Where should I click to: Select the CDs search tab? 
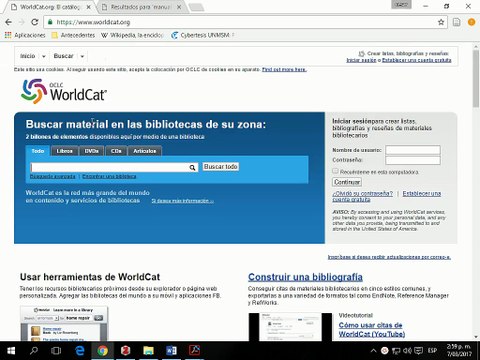click(x=116, y=151)
